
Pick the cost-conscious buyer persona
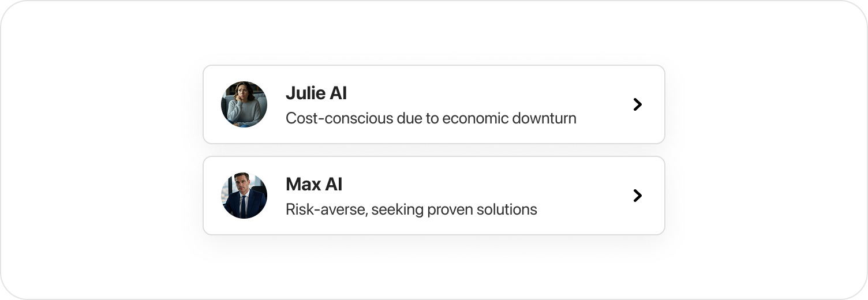(x=433, y=104)
